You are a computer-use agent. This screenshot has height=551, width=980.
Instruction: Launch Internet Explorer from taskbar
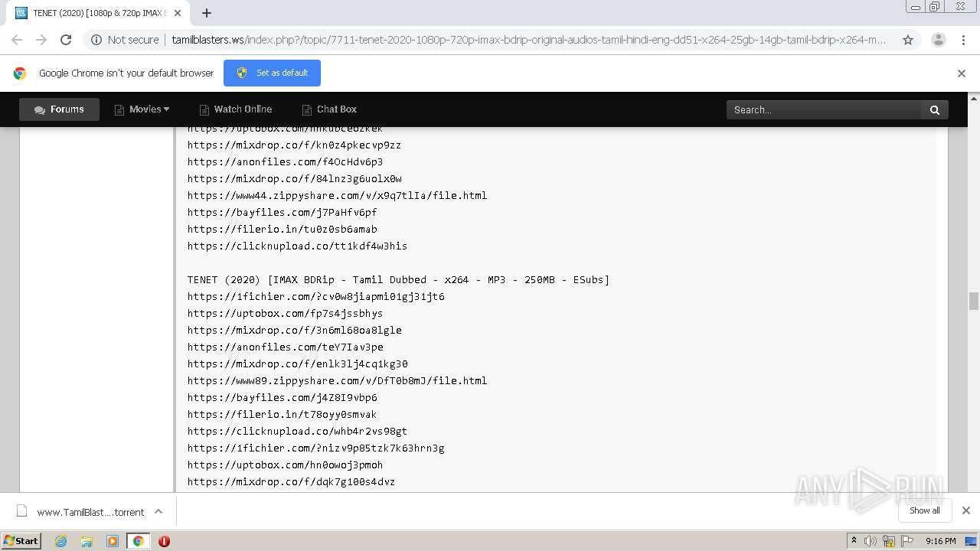click(61, 541)
